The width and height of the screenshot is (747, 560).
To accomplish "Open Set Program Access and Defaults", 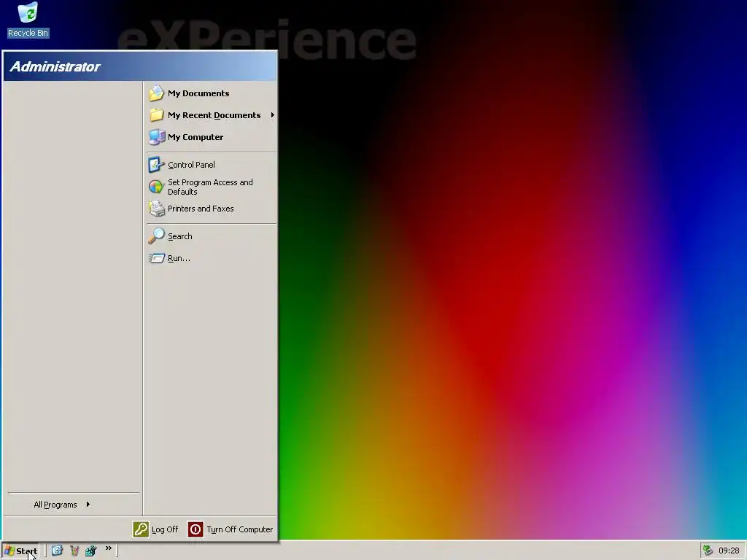I will click(x=212, y=187).
